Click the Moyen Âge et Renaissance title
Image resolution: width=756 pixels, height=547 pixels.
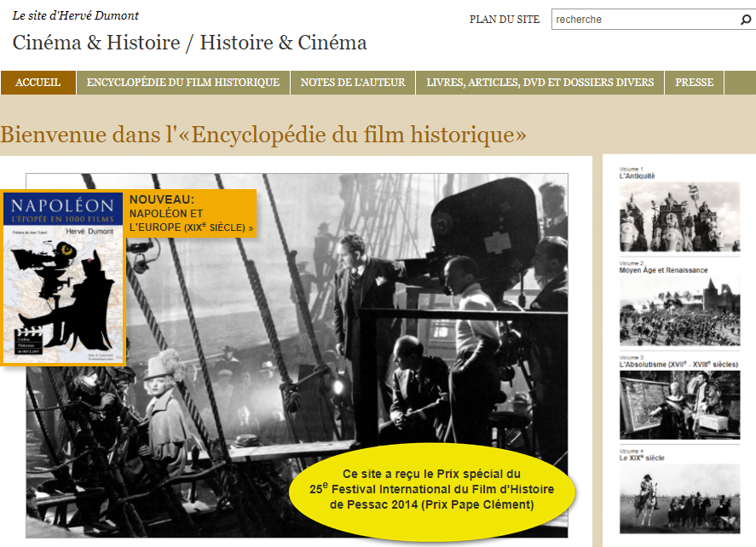(x=663, y=270)
